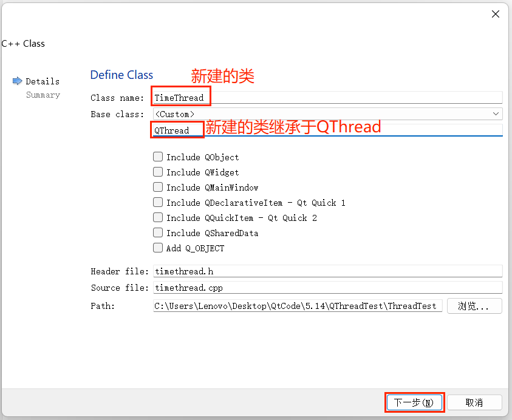Check the Include QMainWindow option
The image size is (512, 420).
coord(158,188)
